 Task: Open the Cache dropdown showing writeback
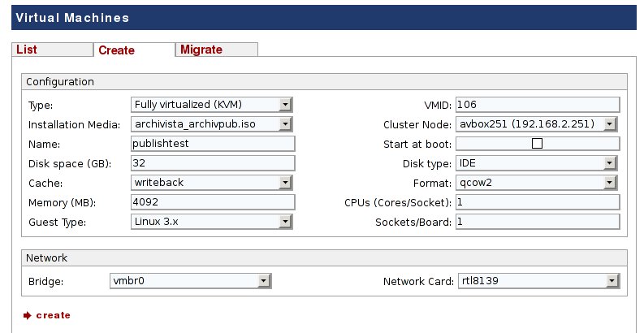tap(211, 182)
